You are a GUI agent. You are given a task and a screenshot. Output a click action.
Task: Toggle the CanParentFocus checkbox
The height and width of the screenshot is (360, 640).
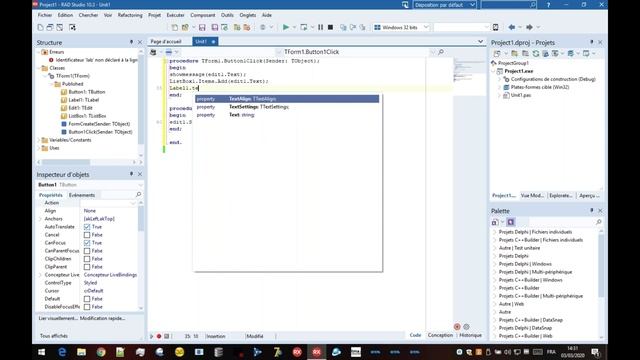87,251
